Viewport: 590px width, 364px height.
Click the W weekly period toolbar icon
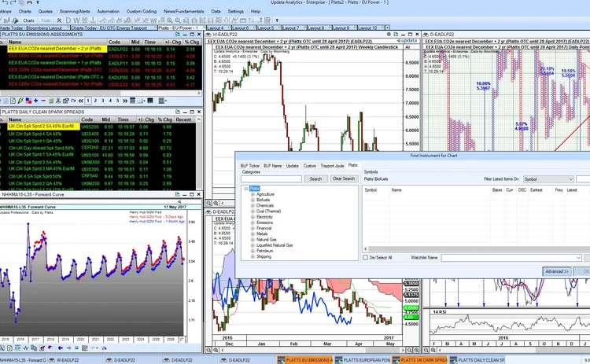pyautogui.click(x=76, y=20)
